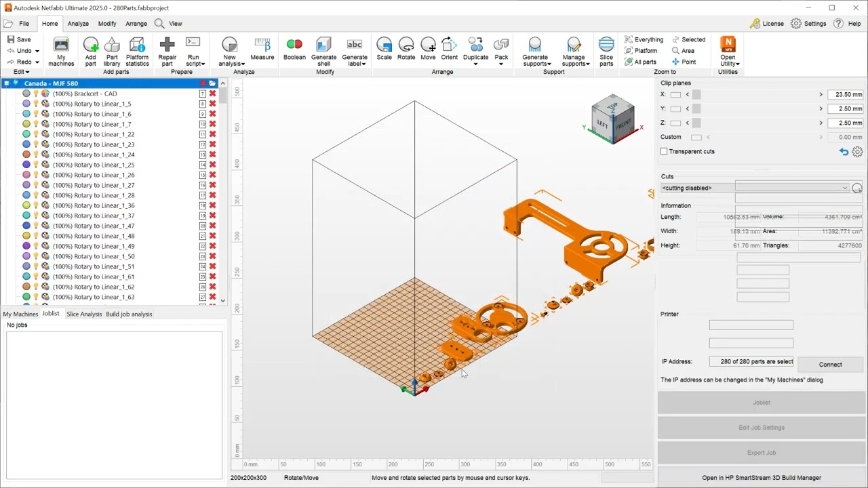The image size is (868, 488).
Task: Open the Help icon in title area
Action: point(839,23)
